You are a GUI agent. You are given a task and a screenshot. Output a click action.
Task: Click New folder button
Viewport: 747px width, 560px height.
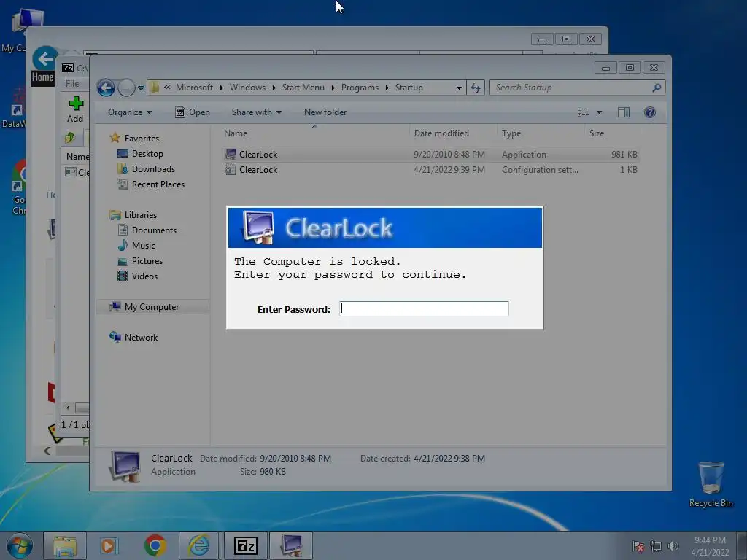pos(325,112)
